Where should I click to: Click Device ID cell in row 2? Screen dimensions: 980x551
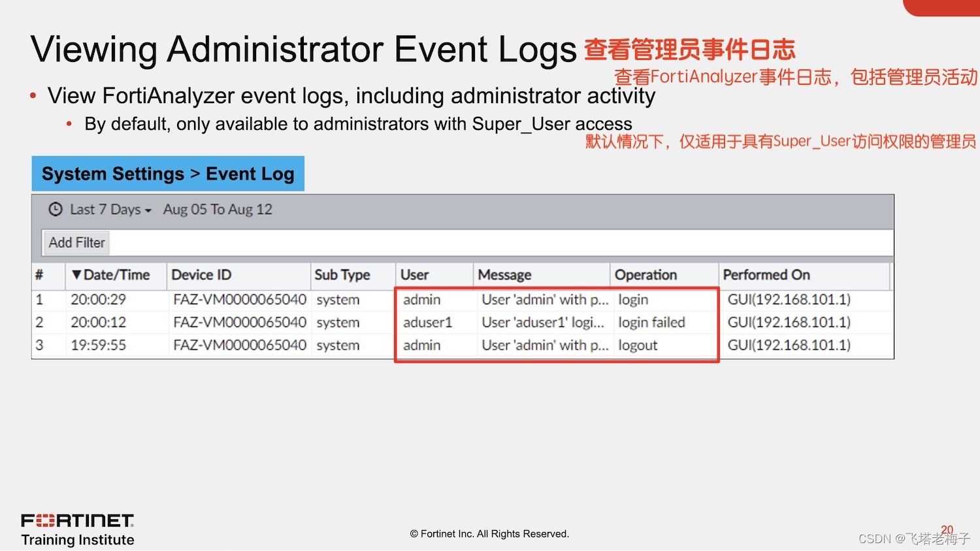pyautogui.click(x=240, y=323)
